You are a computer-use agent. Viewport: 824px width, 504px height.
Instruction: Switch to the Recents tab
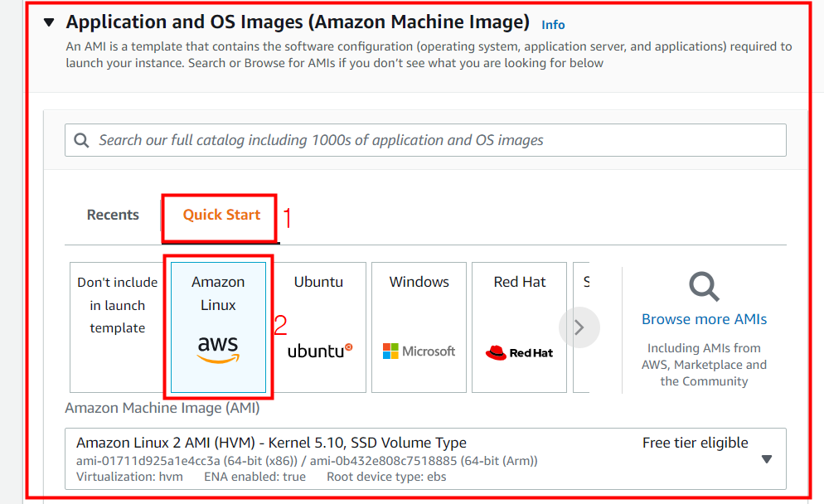[x=113, y=215]
